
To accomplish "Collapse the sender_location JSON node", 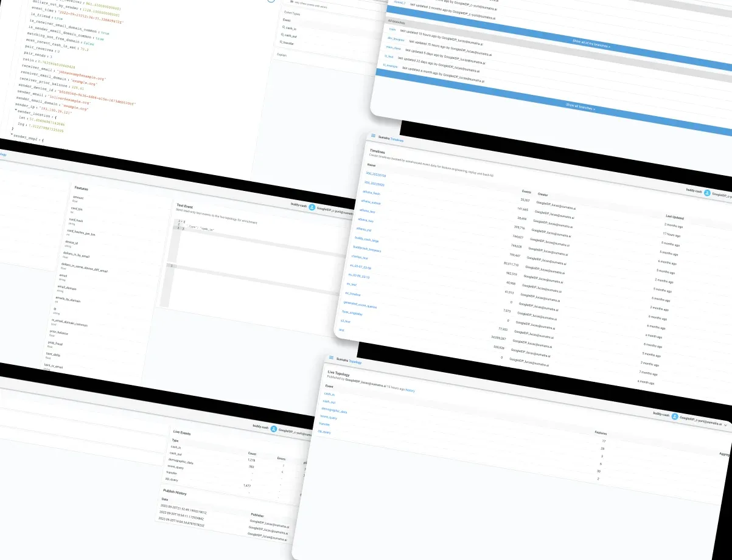I will pyautogui.click(x=16, y=112).
